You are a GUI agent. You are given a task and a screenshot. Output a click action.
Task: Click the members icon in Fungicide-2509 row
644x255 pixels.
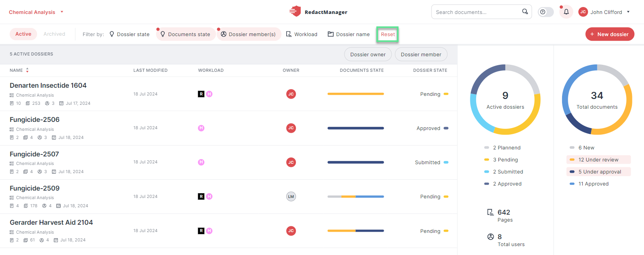[44, 206]
